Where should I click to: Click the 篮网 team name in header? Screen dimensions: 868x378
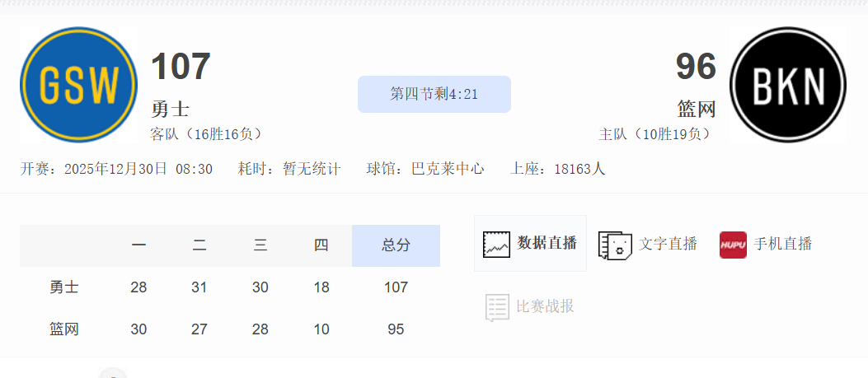[697, 109]
